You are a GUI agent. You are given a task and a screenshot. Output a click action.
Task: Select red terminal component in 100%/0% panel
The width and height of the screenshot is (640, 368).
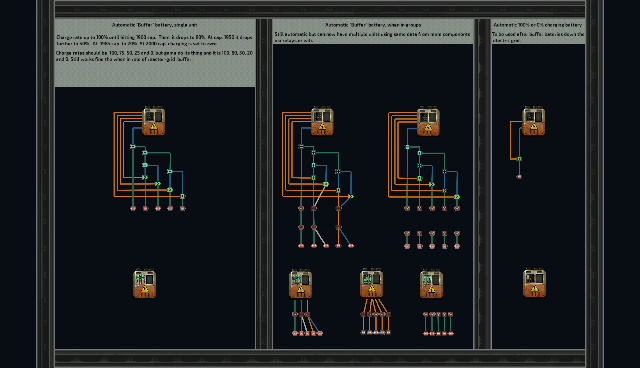519,177
